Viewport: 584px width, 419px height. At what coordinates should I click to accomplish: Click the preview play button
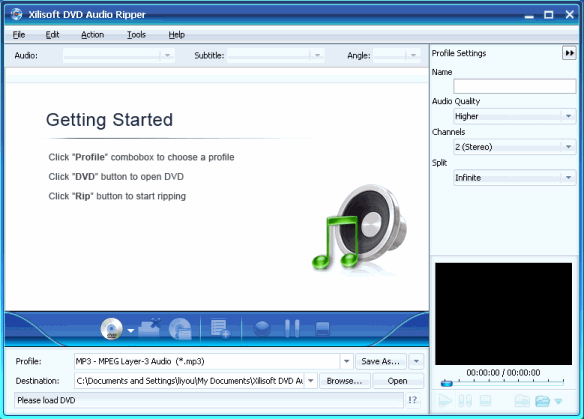coord(445,401)
